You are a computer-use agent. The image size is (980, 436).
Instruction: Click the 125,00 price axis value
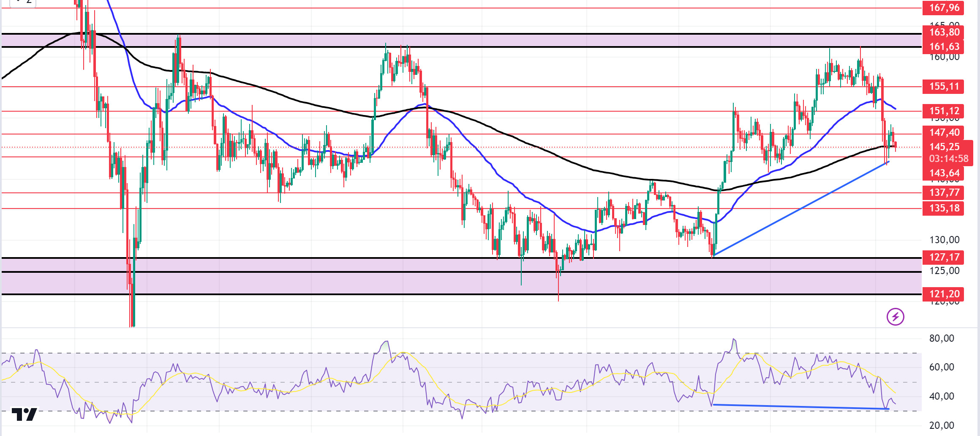pyautogui.click(x=945, y=271)
